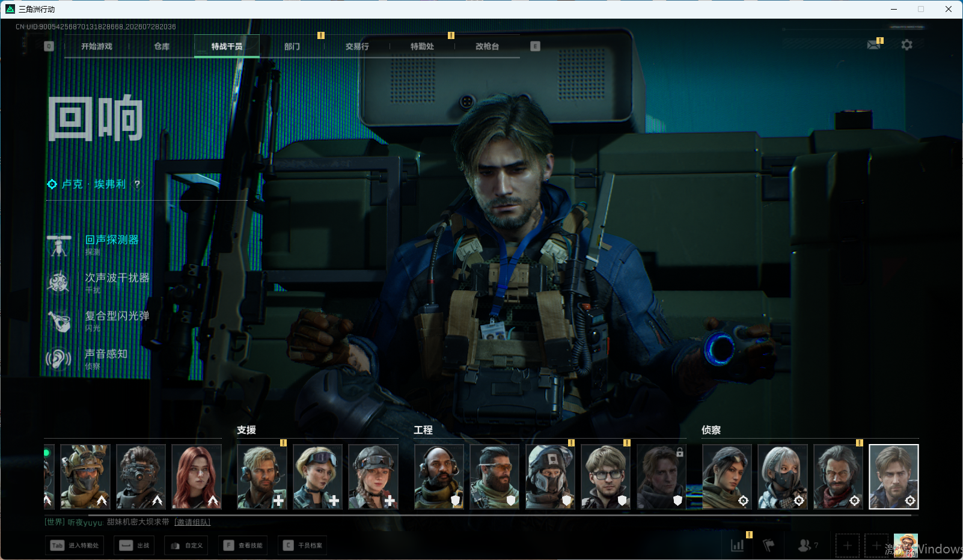Select the bald engineer operator with headset
Screen dimensions: 963x560
point(439,477)
